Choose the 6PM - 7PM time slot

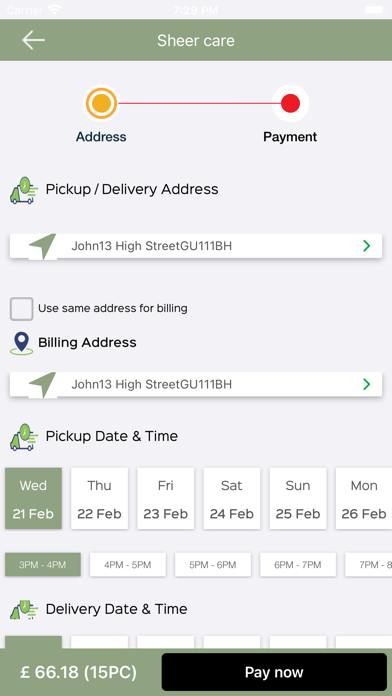(x=298, y=565)
